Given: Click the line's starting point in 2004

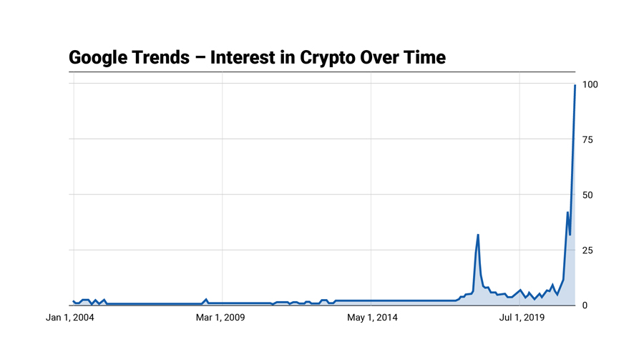Looking at the screenshot, I should pyautogui.click(x=74, y=301).
